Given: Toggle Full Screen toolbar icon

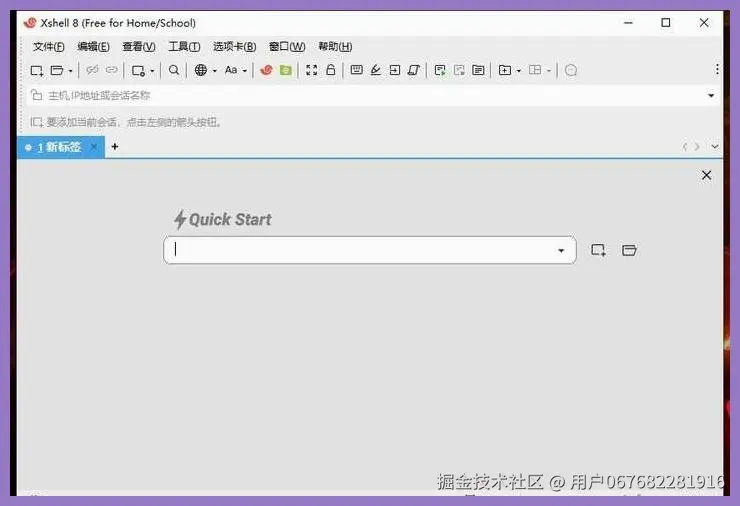Looking at the screenshot, I should click(311, 70).
